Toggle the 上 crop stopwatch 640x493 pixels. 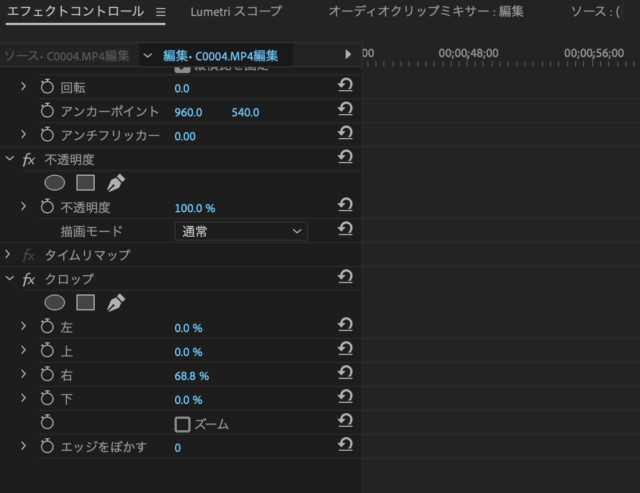coord(47,351)
